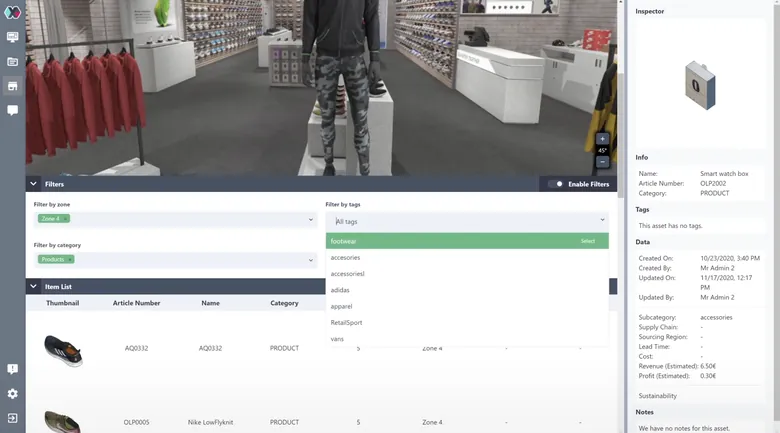The height and width of the screenshot is (433, 780).
Task: Open the monitor dashboard sidebar icon
Action: [12, 37]
